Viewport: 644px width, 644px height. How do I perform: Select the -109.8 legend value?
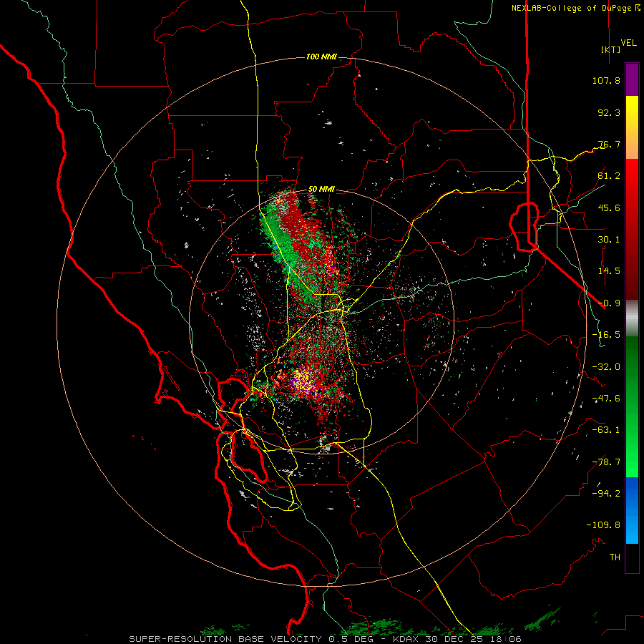603,525
